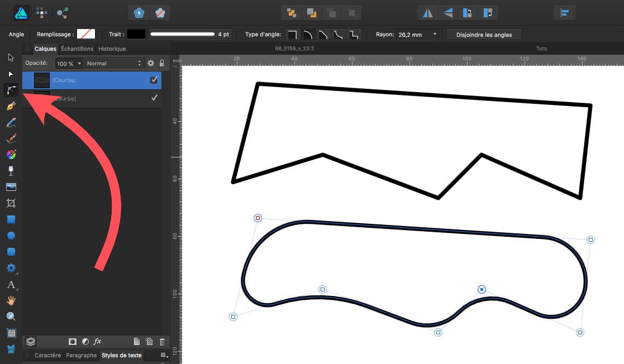Select the first (Courbe) layer row
The width and height of the screenshot is (624, 364).
pos(92,80)
